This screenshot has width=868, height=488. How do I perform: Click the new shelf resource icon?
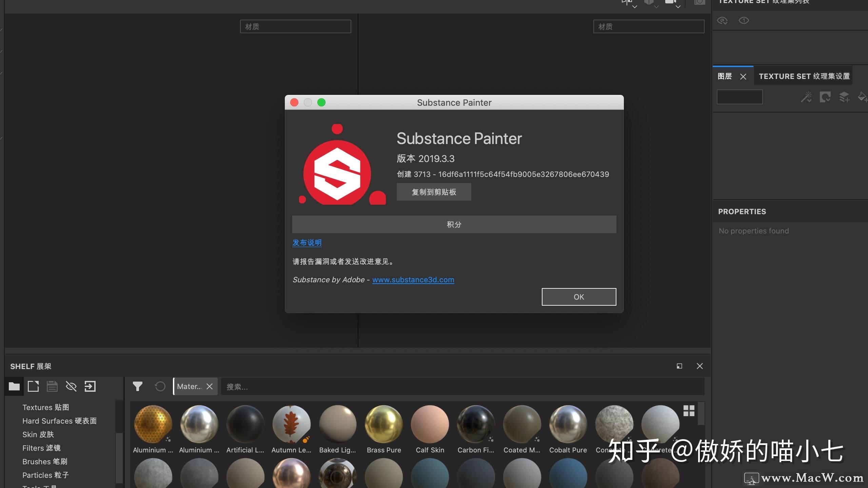point(33,386)
